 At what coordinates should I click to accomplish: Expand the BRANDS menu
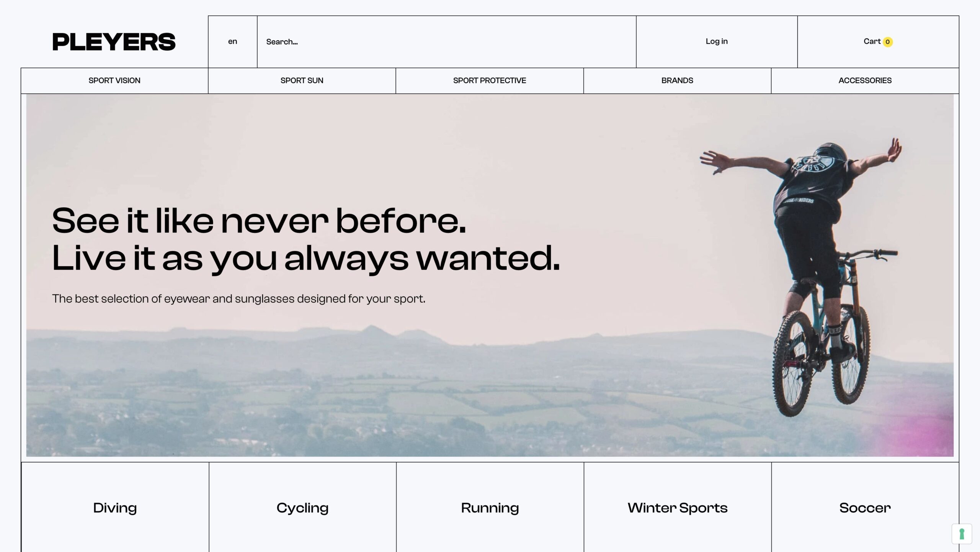coord(677,80)
